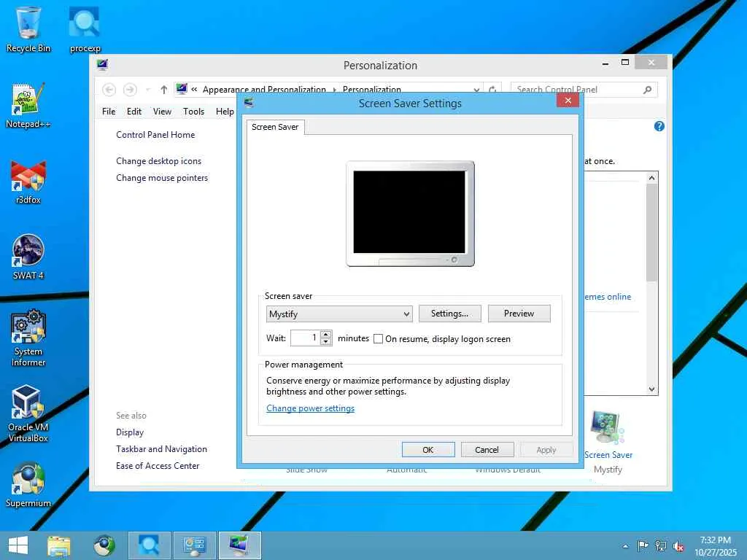Open the File menu

109,112
